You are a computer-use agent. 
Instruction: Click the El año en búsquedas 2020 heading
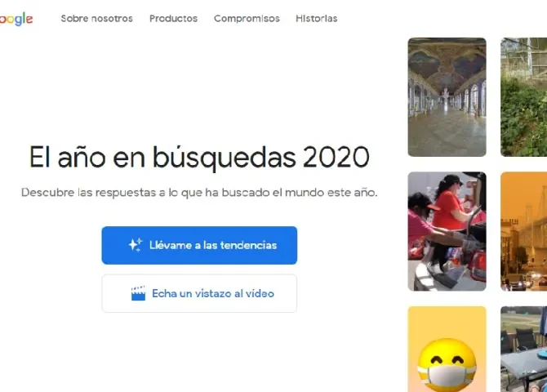pyautogui.click(x=199, y=158)
